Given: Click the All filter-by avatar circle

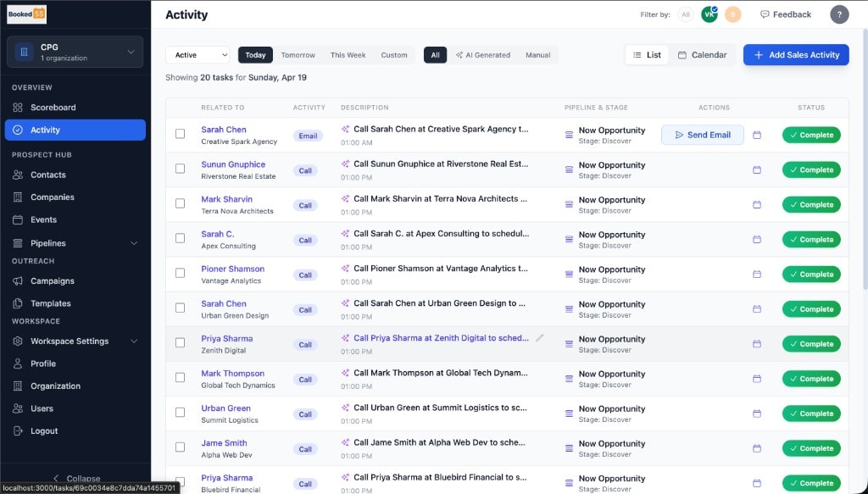Looking at the screenshot, I should click(x=685, y=14).
